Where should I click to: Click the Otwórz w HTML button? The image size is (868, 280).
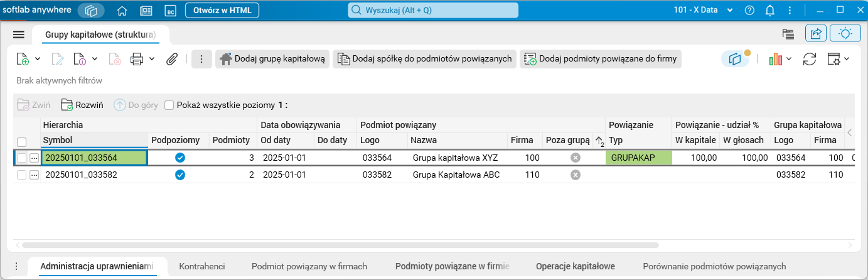tap(223, 11)
